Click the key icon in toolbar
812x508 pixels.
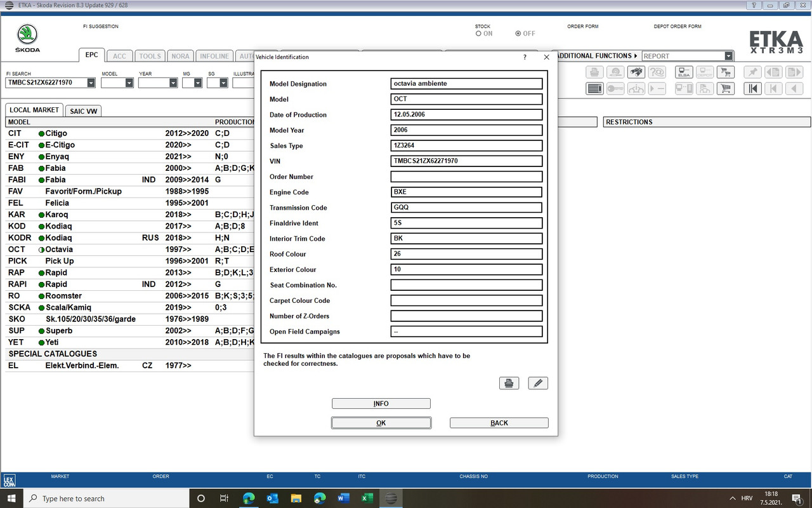pos(615,89)
